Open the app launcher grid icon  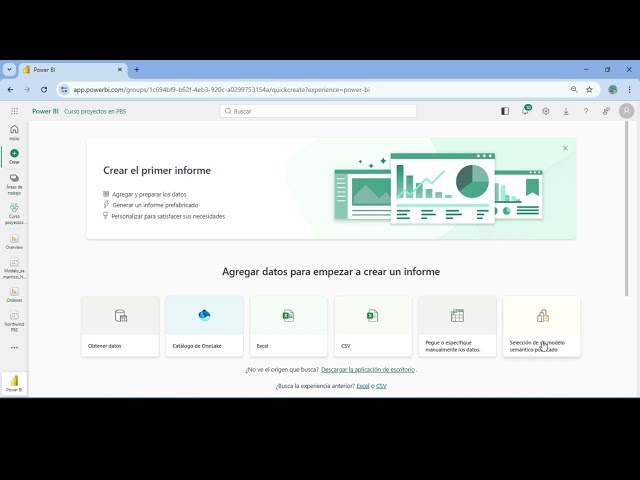click(x=14, y=111)
